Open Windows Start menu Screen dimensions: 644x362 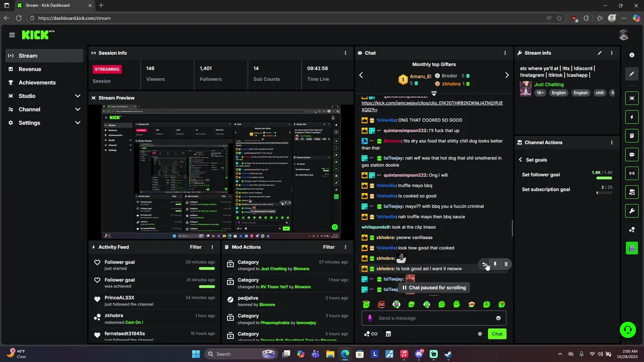pyautogui.click(x=196, y=354)
